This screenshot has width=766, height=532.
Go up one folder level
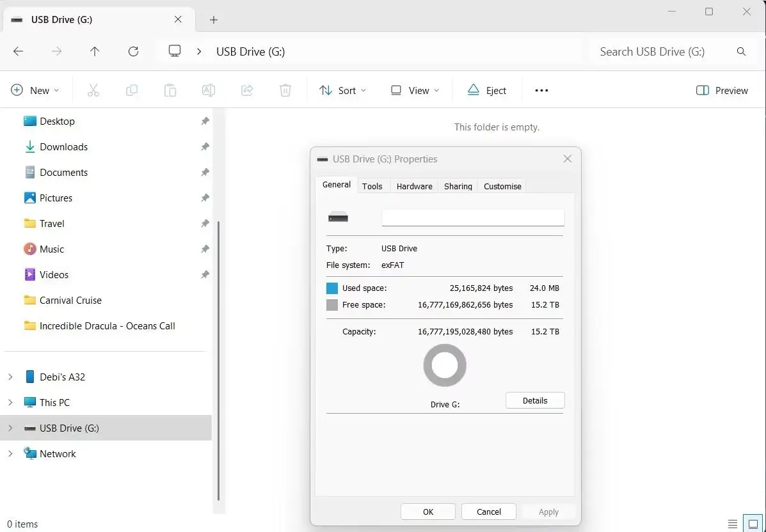pos(95,51)
